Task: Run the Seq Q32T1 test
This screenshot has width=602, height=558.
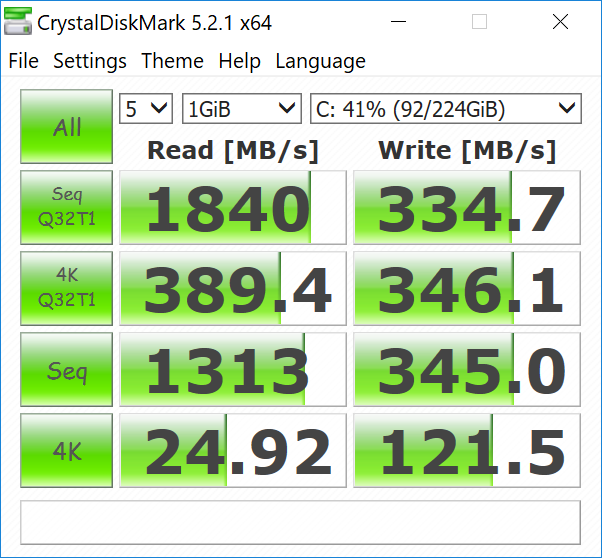Action: [x=66, y=207]
